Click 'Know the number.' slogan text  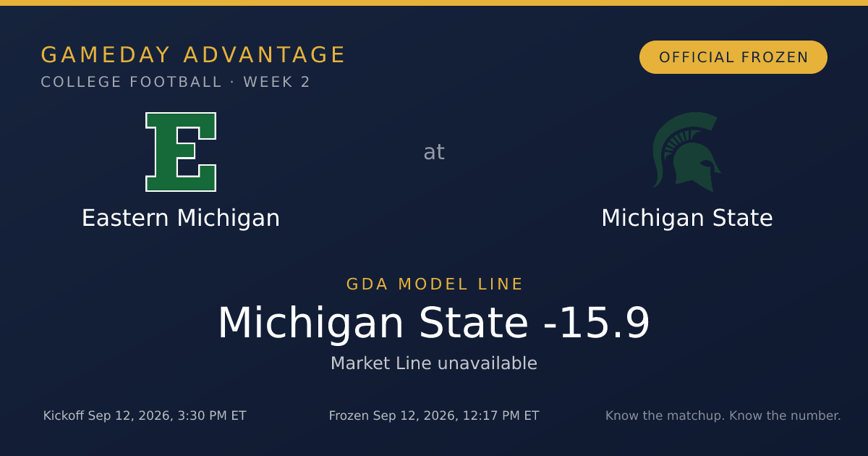[x=785, y=415]
